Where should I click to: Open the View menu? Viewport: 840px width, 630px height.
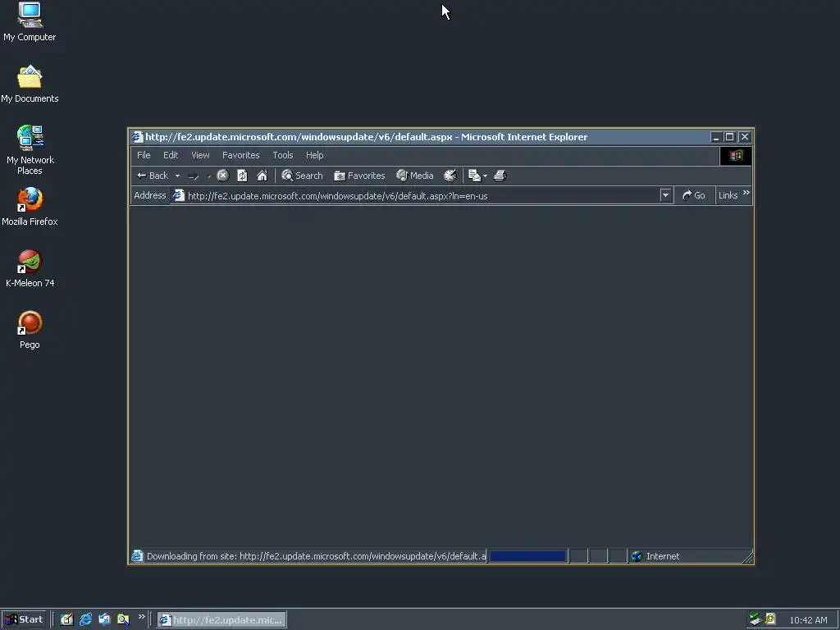pos(200,155)
